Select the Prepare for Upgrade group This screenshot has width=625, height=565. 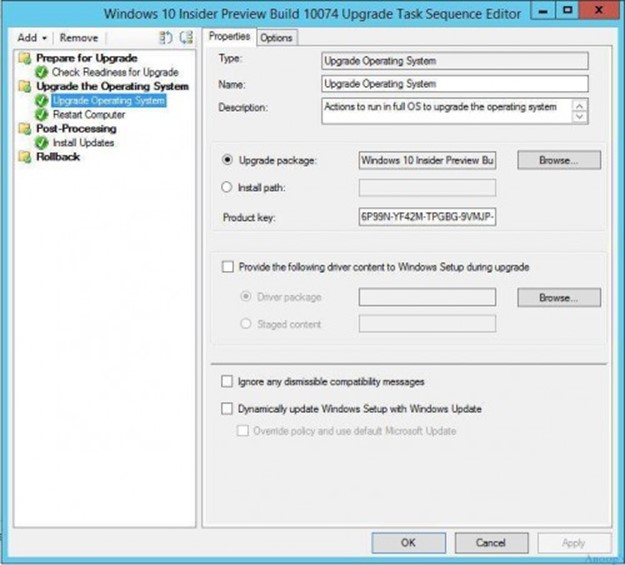87,58
